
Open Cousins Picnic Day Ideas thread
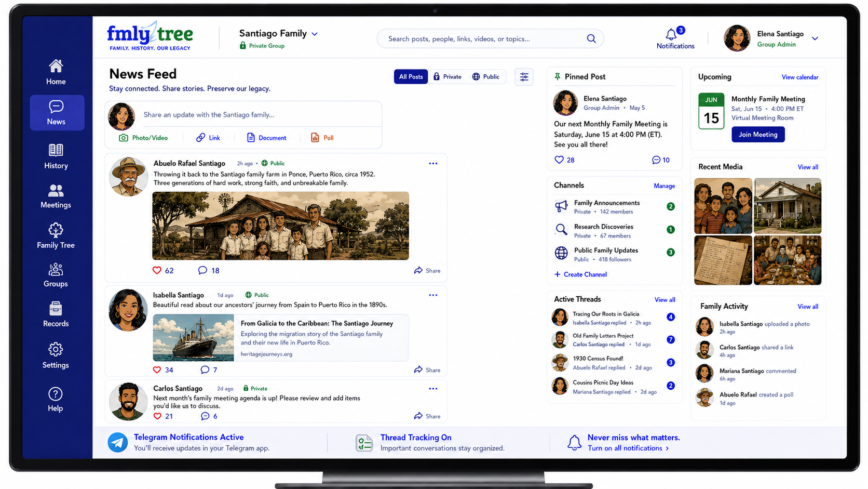click(614, 387)
